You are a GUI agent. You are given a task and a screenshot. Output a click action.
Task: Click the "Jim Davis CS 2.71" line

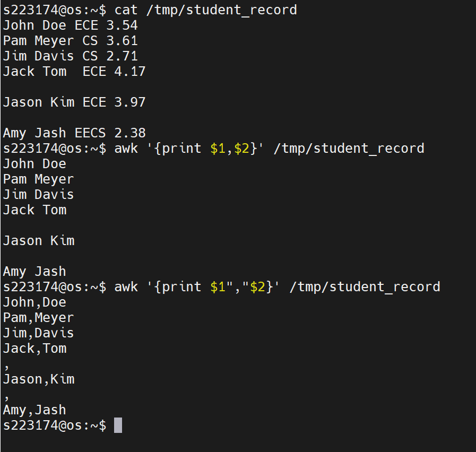coord(70,56)
